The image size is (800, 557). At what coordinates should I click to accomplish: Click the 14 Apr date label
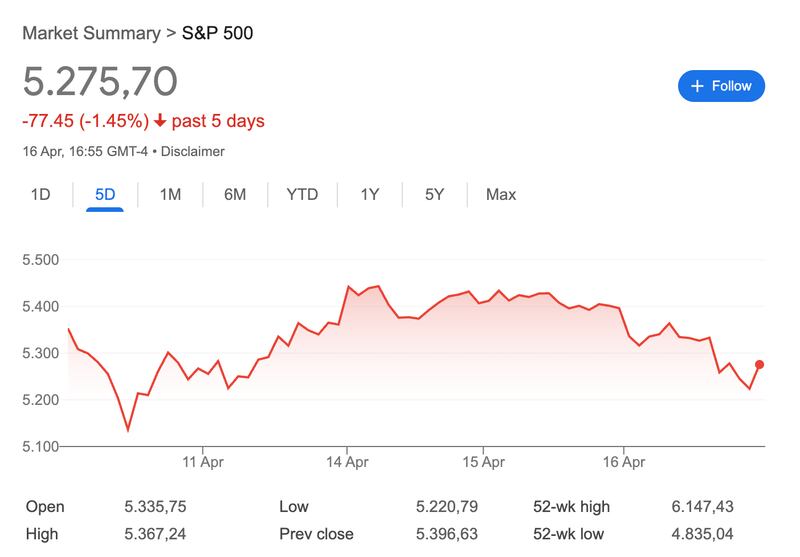(x=345, y=464)
